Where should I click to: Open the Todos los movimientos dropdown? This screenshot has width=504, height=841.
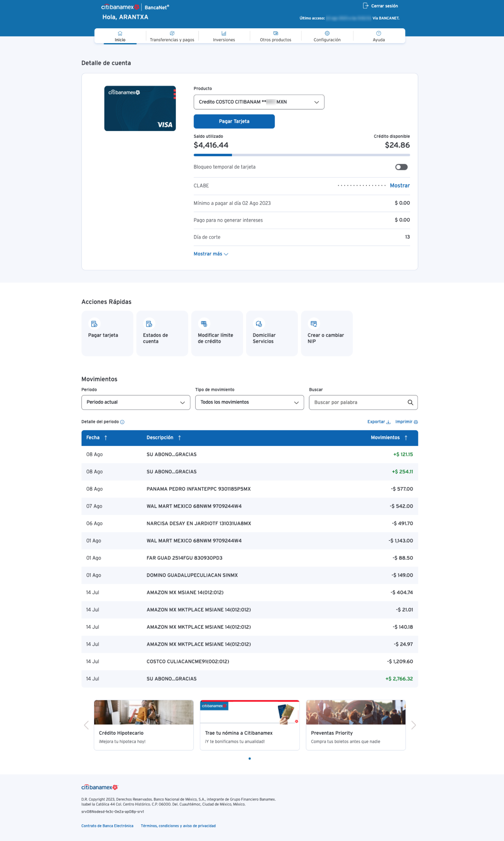tap(250, 402)
